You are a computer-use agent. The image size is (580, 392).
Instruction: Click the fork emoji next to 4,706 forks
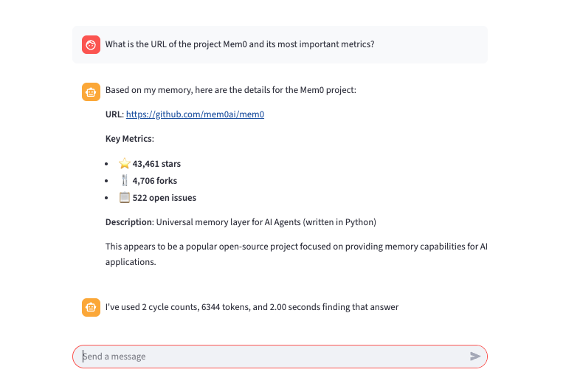click(x=125, y=180)
